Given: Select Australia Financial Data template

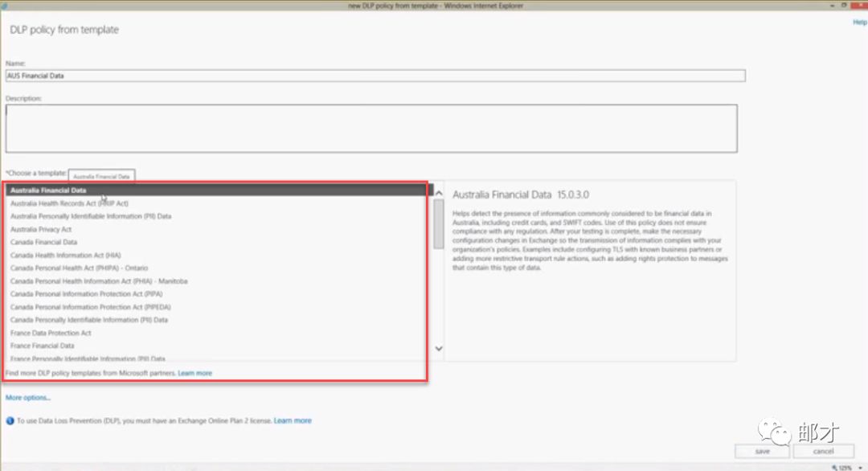Looking at the screenshot, I should (48, 190).
